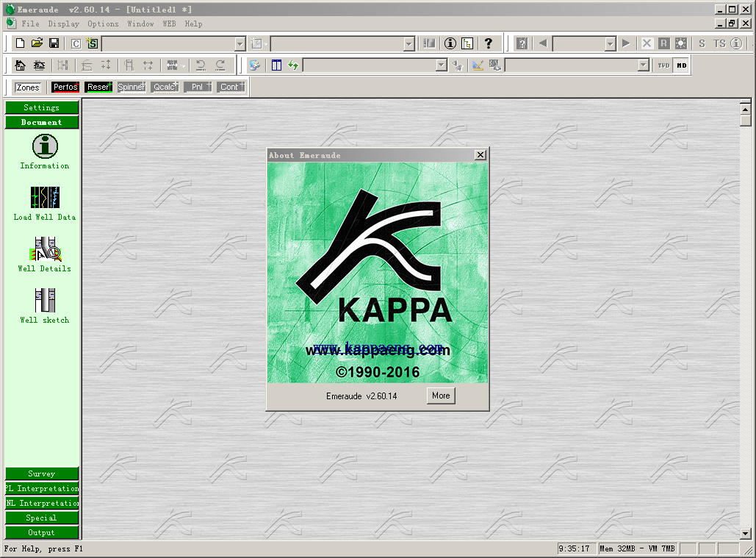Click the green S new survey icon
Viewport: 756px width, 558px height.
92,44
